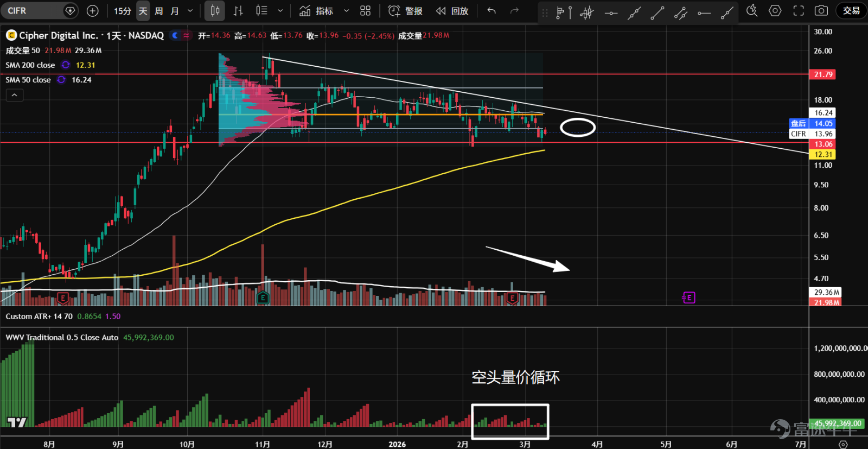Select the SMA 50 close legend

[28, 80]
